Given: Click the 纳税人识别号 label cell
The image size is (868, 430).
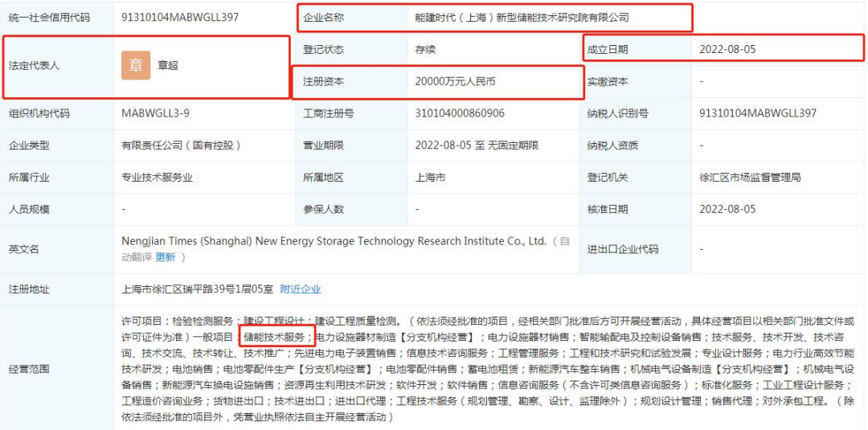Looking at the screenshot, I should (x=636, y=113).
